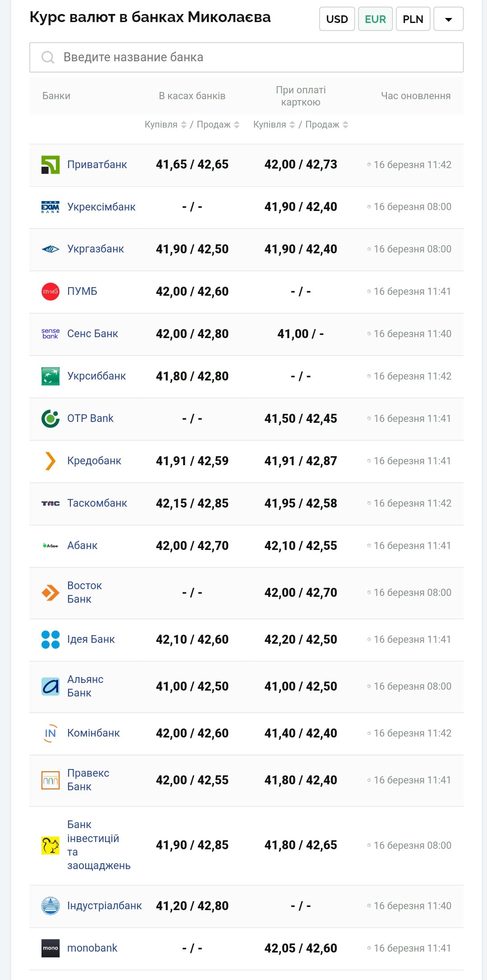The width and height of the screenshot is (487, 980).
Task: Click the monobank black logo icon
Action: point(50,948)
